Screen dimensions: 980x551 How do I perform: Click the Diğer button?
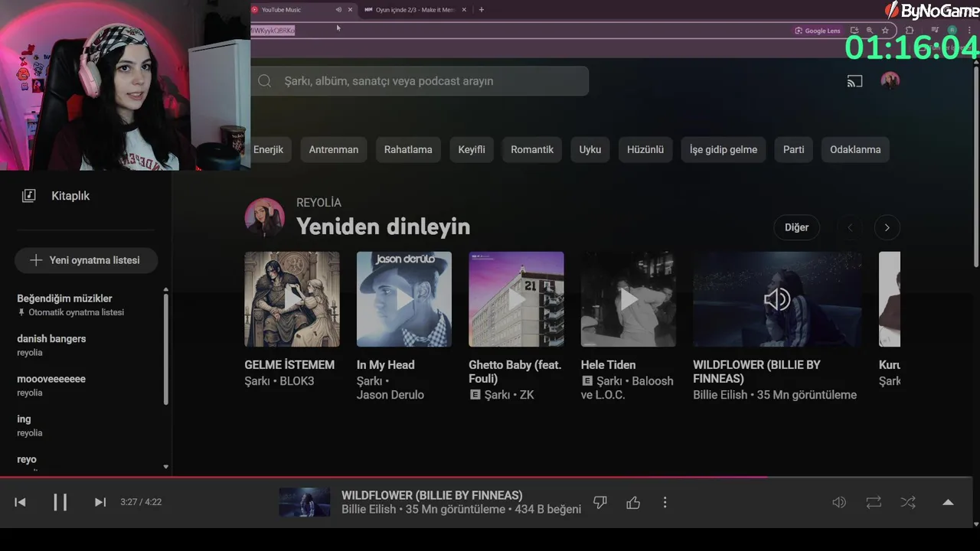click(796, 227)
